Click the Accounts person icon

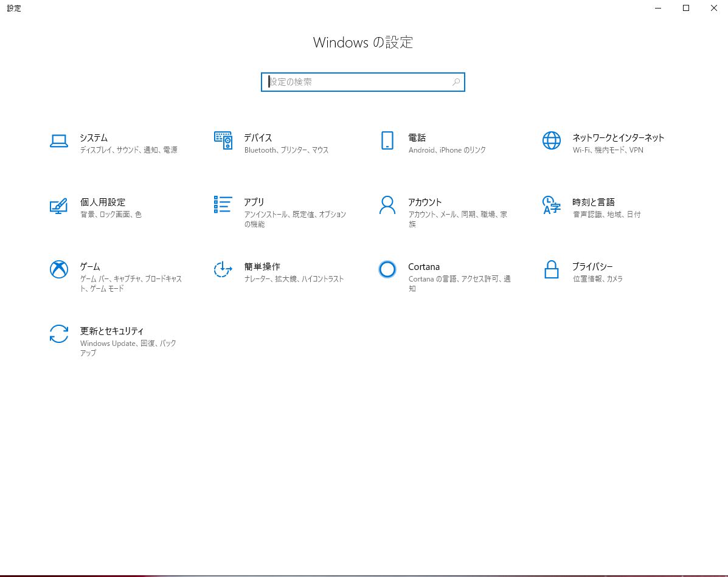[387, 205]
